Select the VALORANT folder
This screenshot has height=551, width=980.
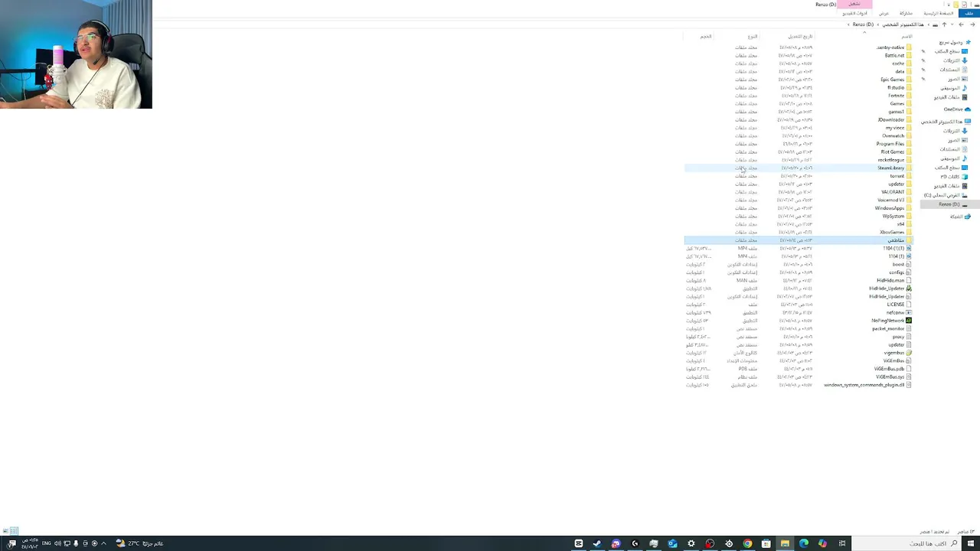click(893, 192)
